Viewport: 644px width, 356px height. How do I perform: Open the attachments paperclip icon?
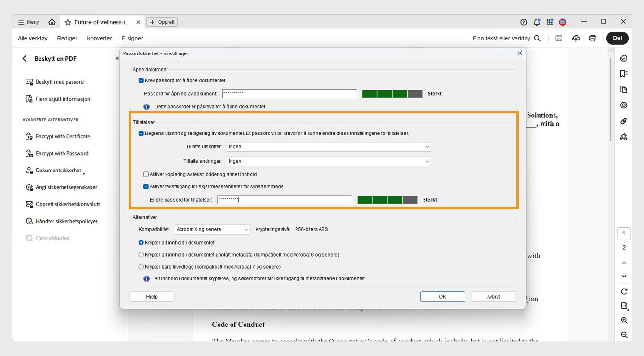[x=624, y=121]
